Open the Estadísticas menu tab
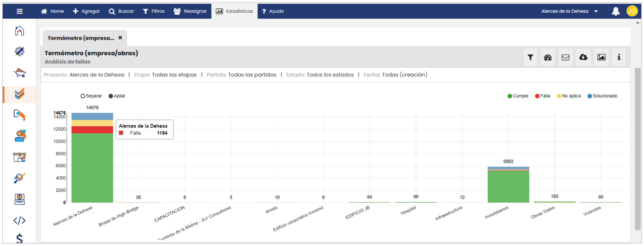The image size is (644, 246). click(x=234, y=11)
